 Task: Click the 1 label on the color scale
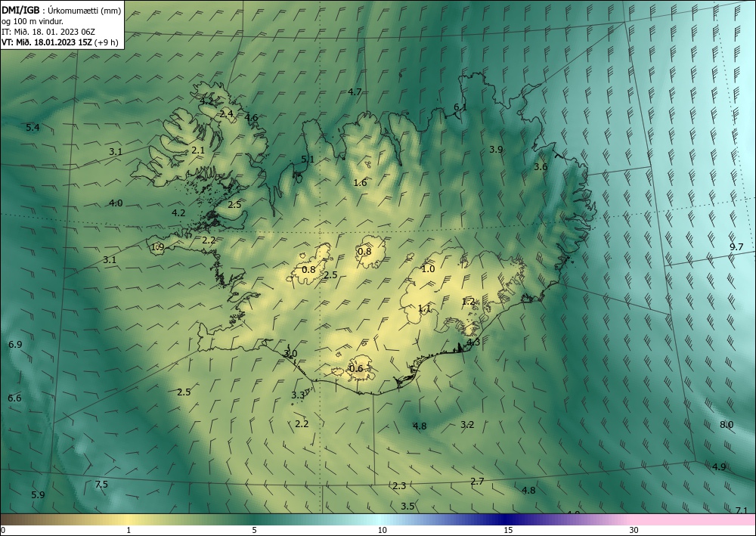tap(129, 531)
